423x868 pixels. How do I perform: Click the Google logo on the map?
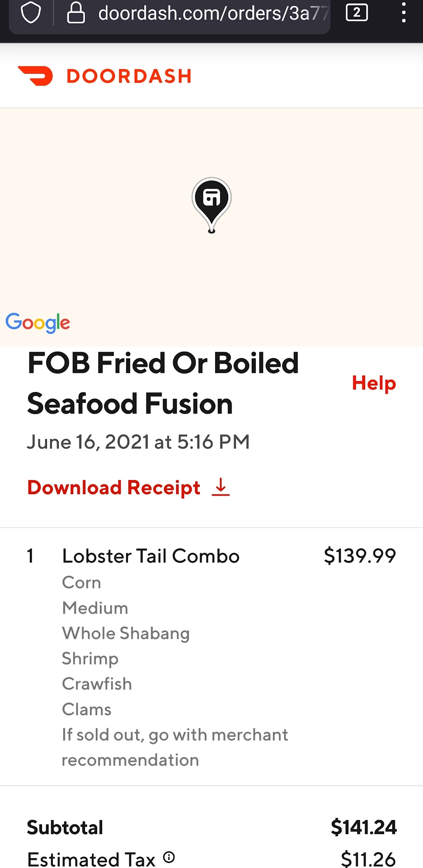tap(38, 322)
